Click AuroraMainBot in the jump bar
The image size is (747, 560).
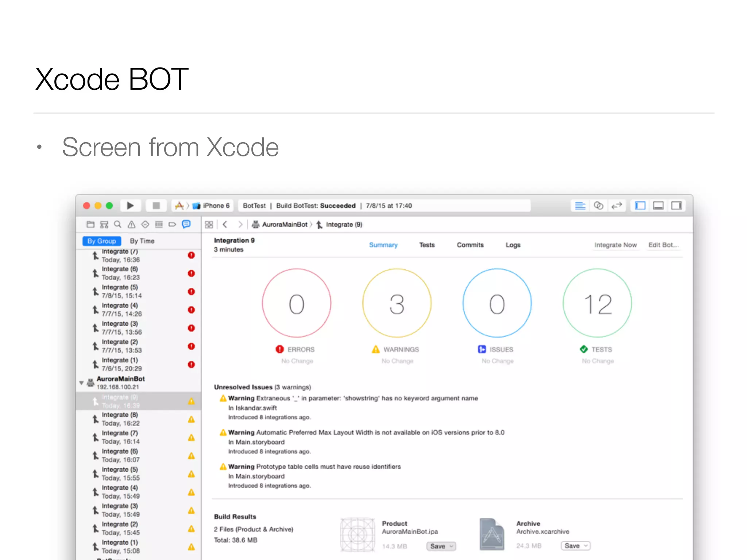[x=280, y=225]
